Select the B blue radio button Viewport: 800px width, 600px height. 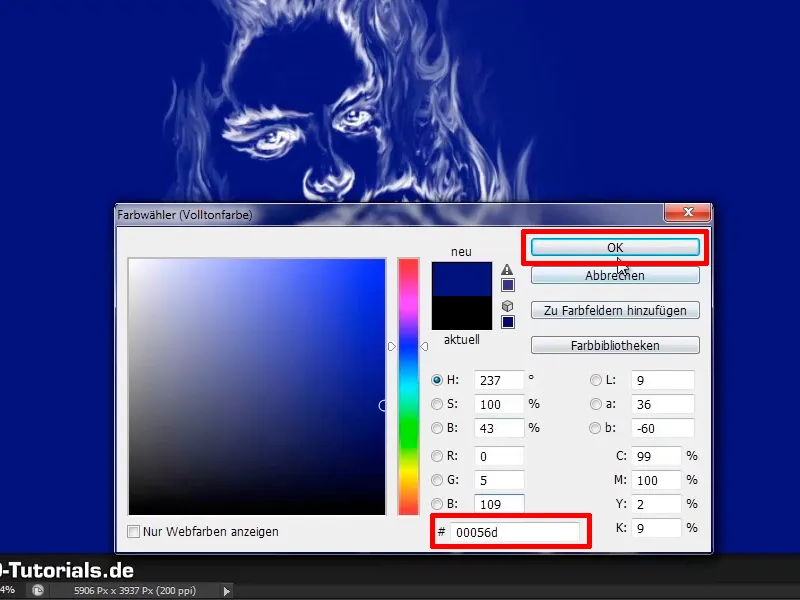click(x=437, y=504)
